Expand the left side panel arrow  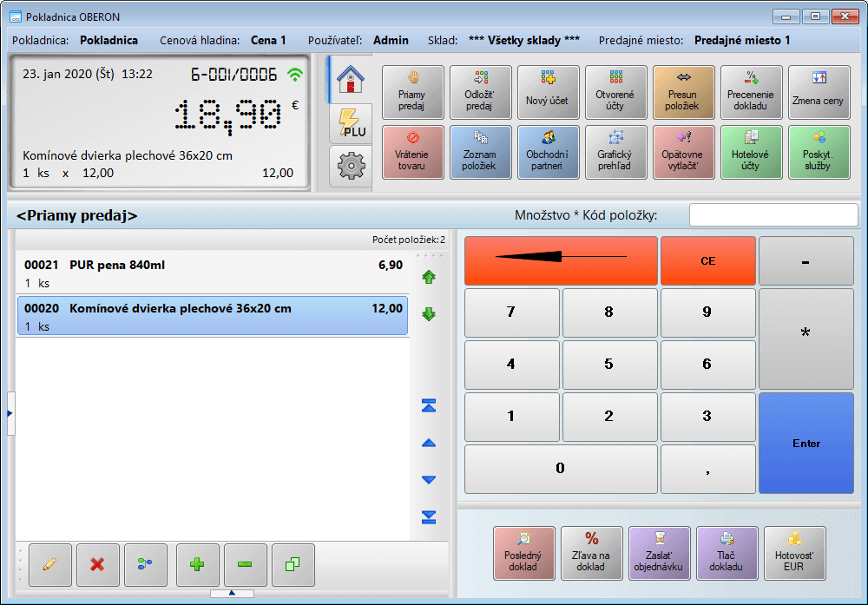pyautogui.click(x=10, y=414)
